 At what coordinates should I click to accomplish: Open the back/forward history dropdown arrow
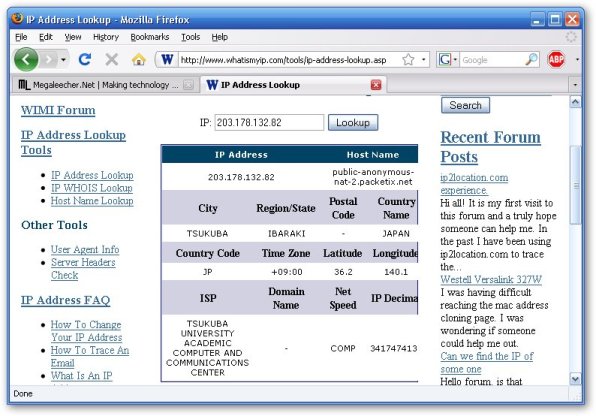[x=63, y=60]
